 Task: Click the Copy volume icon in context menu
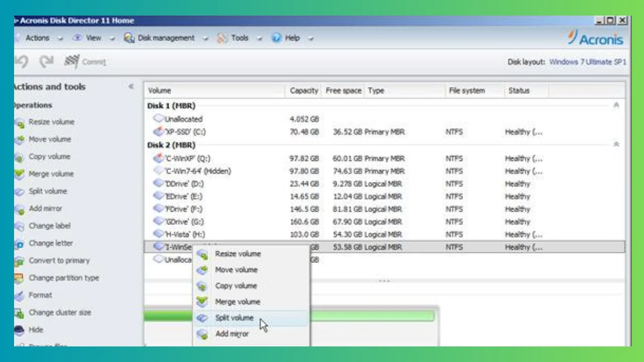click(202, 287)
